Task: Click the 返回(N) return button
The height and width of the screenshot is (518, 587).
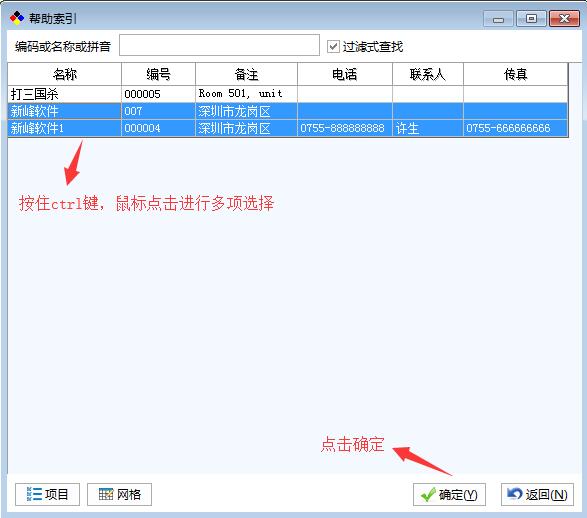Action: tap(537, 494)
